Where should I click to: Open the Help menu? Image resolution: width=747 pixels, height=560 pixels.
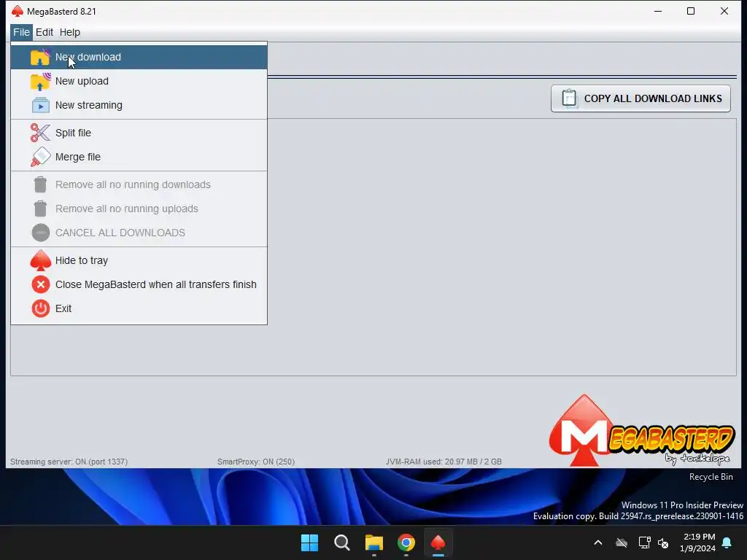(x=69, y=32)
